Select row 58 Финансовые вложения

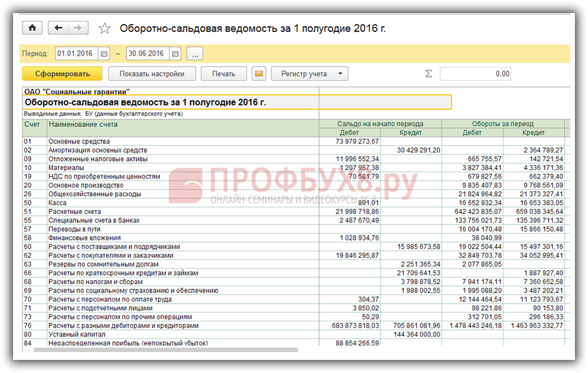[x=296, y=238]
